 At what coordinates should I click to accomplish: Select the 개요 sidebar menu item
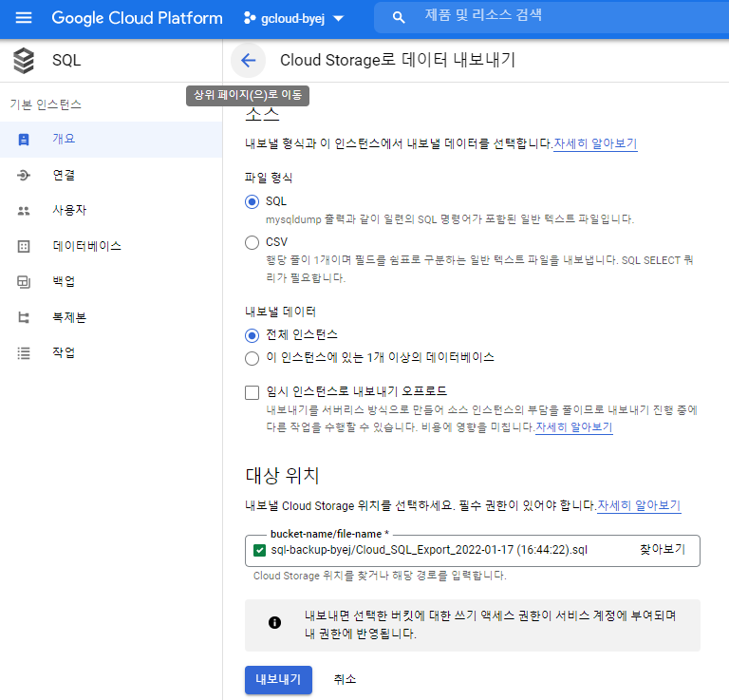point(111,139)
